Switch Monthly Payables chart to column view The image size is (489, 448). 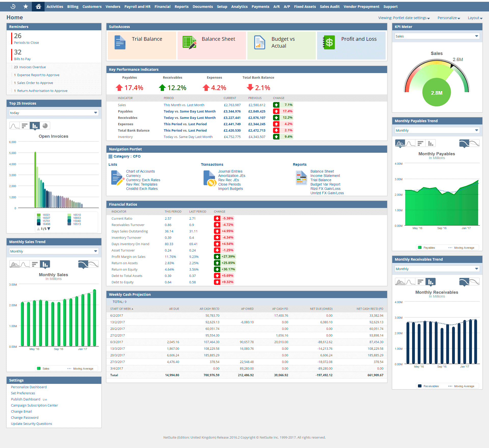(431, 144)
